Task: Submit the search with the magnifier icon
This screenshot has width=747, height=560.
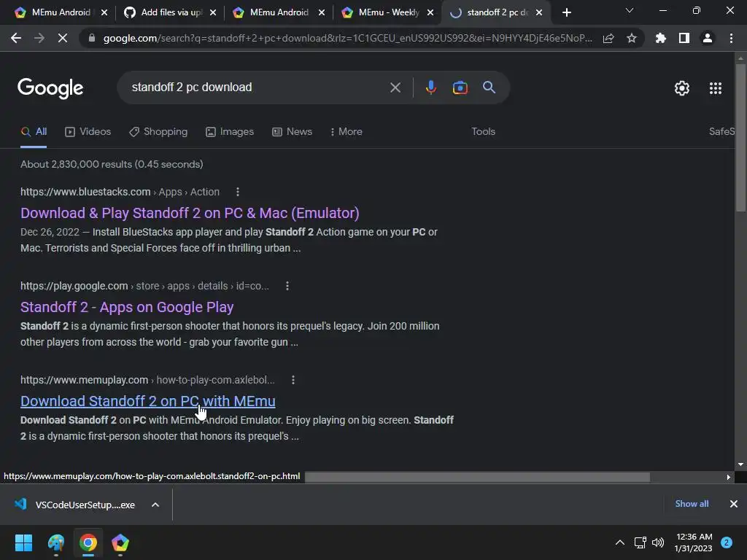Action: tap(489, 87)
